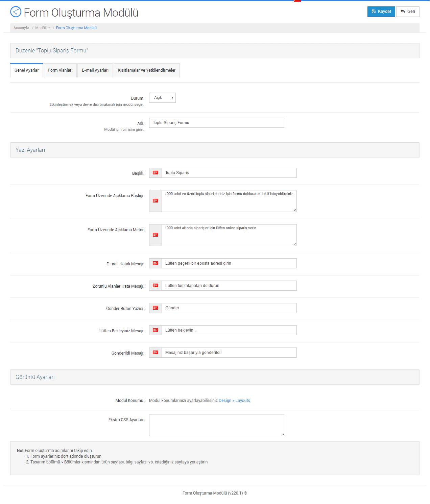The height and width of the screenshot is (504, 430).
Task: Click the flag icon beside Gönder Buton Yazısı
Action: click(x=156, y=308)
